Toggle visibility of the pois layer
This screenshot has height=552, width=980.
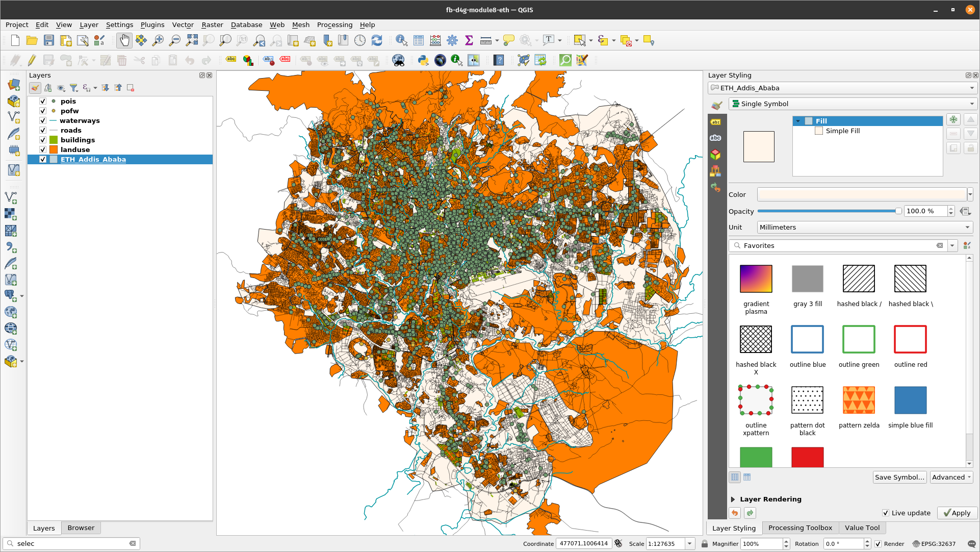tap(43, 101)
